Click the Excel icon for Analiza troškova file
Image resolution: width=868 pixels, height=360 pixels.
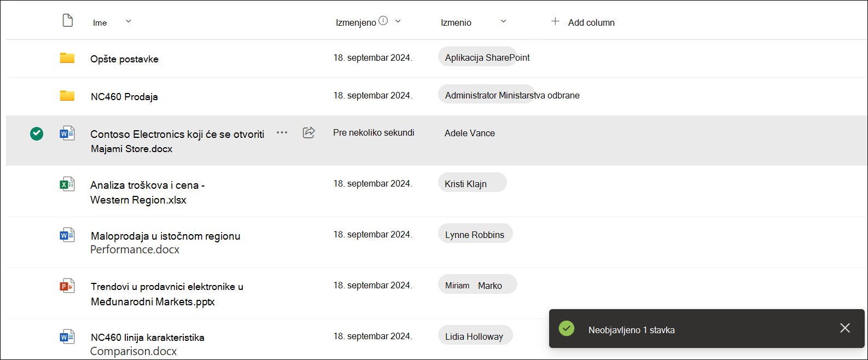click(67, 184)
